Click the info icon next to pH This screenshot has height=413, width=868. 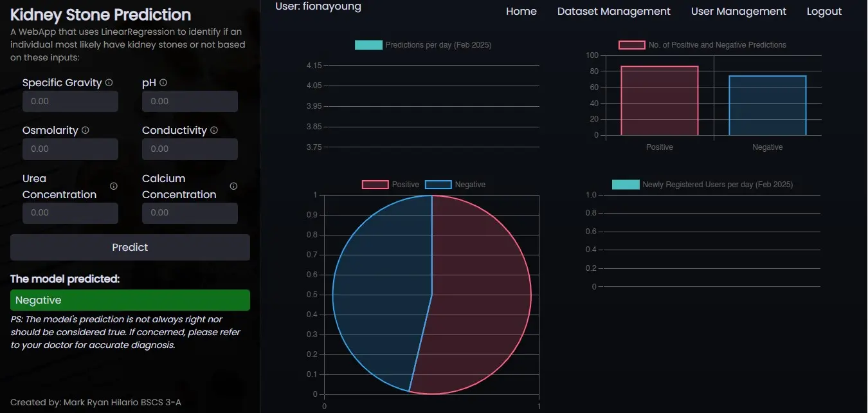[x=163, y=83]
